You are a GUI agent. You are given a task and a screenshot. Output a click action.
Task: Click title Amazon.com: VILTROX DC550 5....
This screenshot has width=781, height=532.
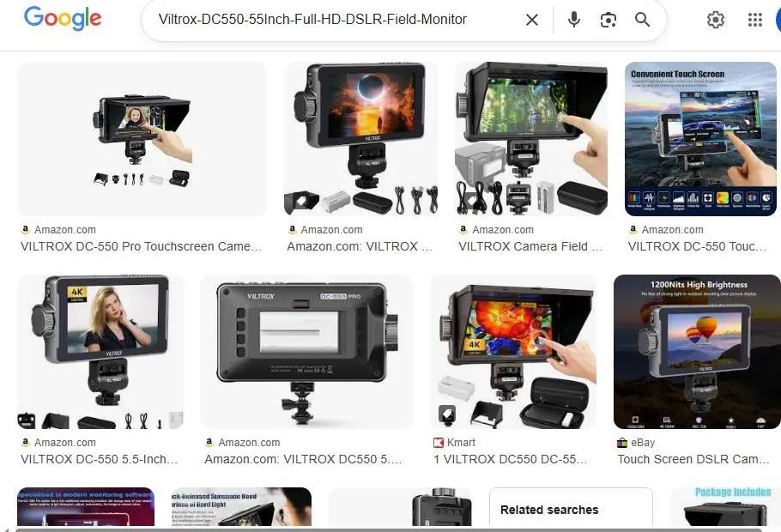pos(303,459)
